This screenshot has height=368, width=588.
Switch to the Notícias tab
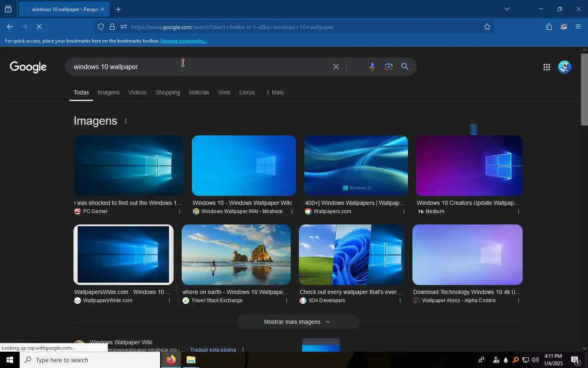tap(199, 92)
